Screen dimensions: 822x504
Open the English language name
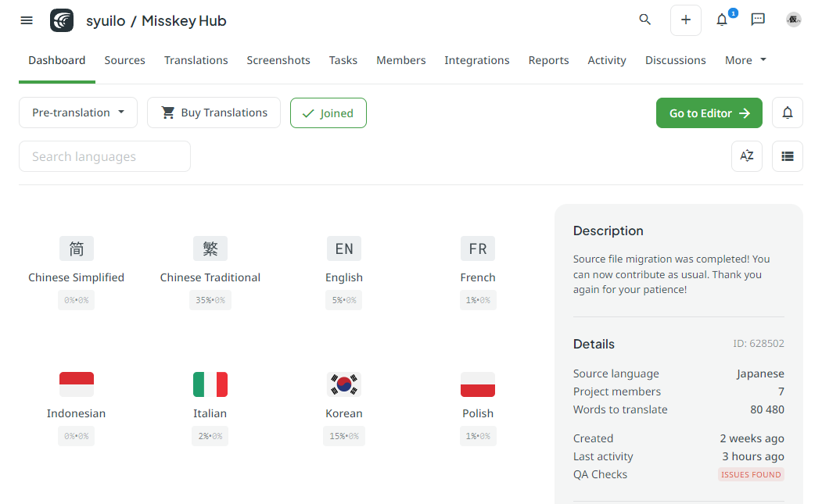click(x=344, y=277)
